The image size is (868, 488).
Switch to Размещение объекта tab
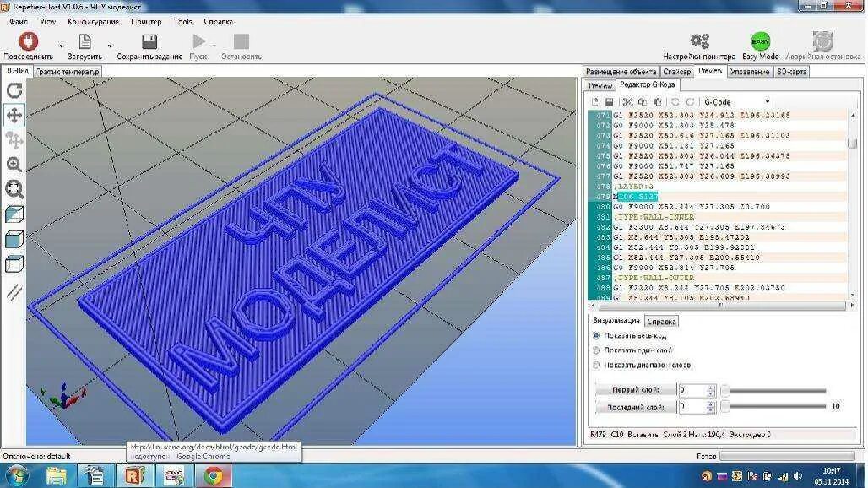621,72
